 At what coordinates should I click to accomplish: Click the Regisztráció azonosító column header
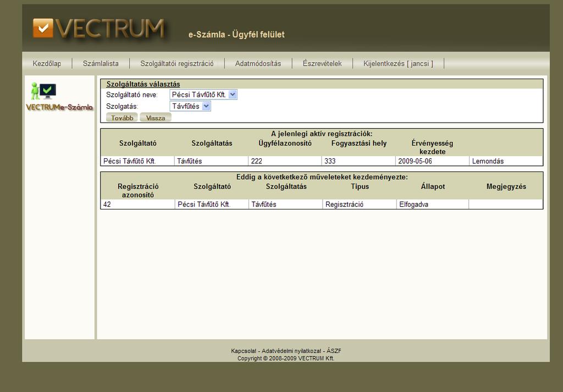pos(138,191)
